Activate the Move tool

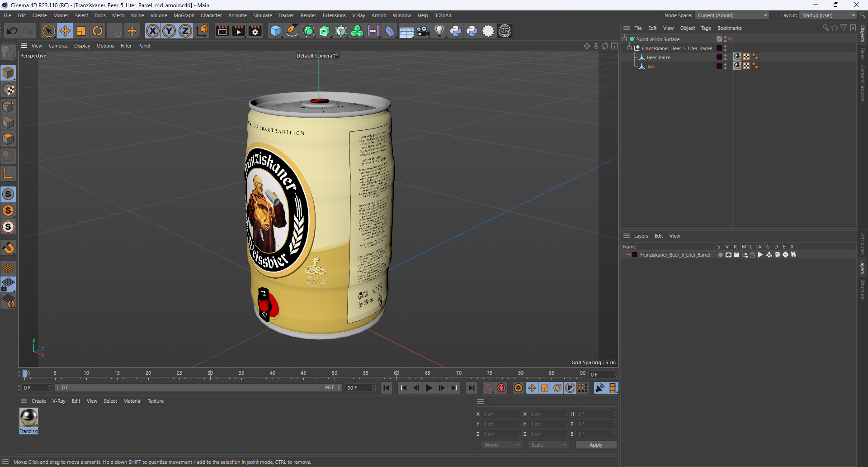click(x=65, y=31)
